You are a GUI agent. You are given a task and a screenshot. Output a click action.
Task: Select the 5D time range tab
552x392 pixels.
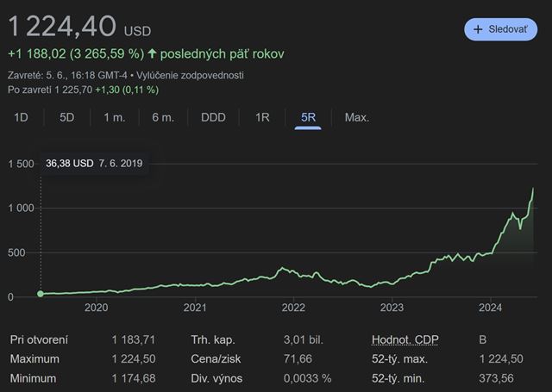[x=67, y=117]
